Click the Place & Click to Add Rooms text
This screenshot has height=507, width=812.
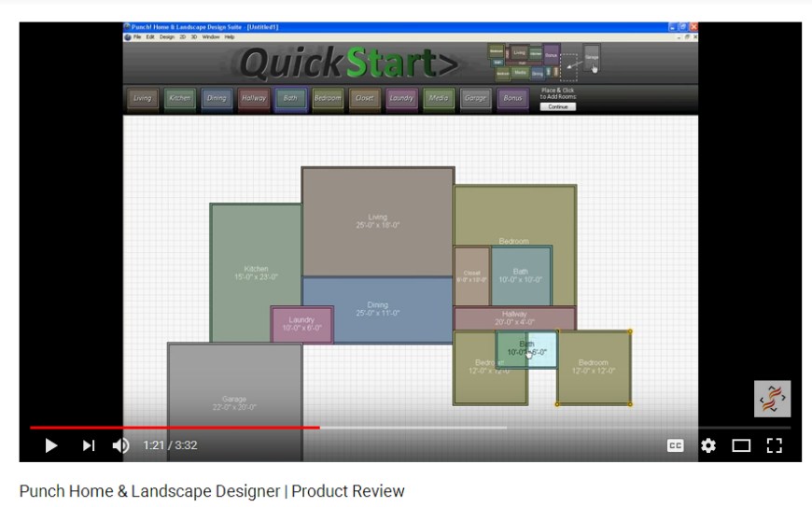(558, 93)
